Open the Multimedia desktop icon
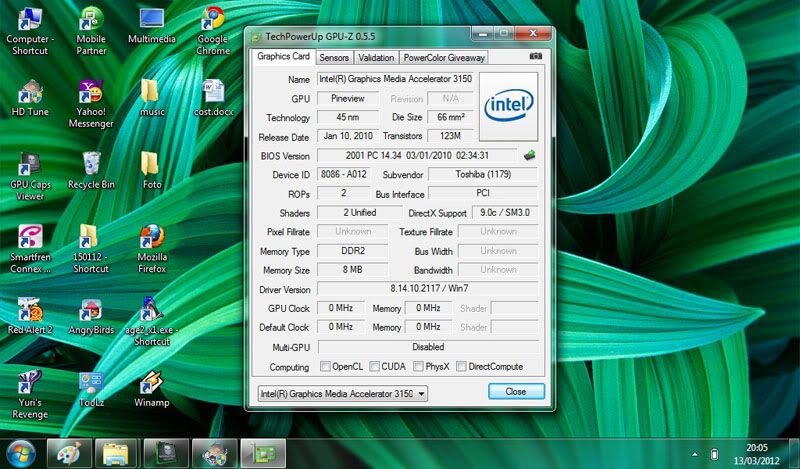This screenshot has width=800, height=469. 152,26
